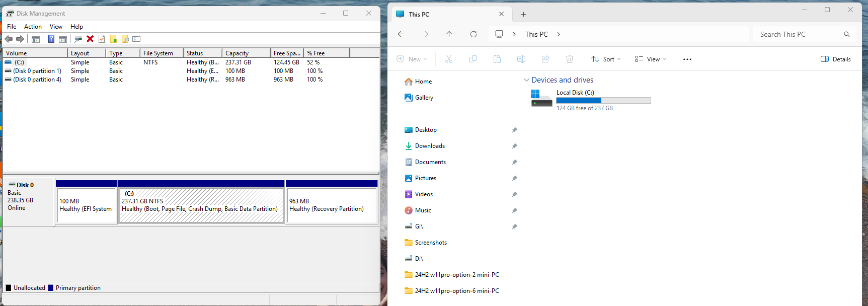Select the Local Disk (C:) drive
868x306 pixels.
pos(591,100)
